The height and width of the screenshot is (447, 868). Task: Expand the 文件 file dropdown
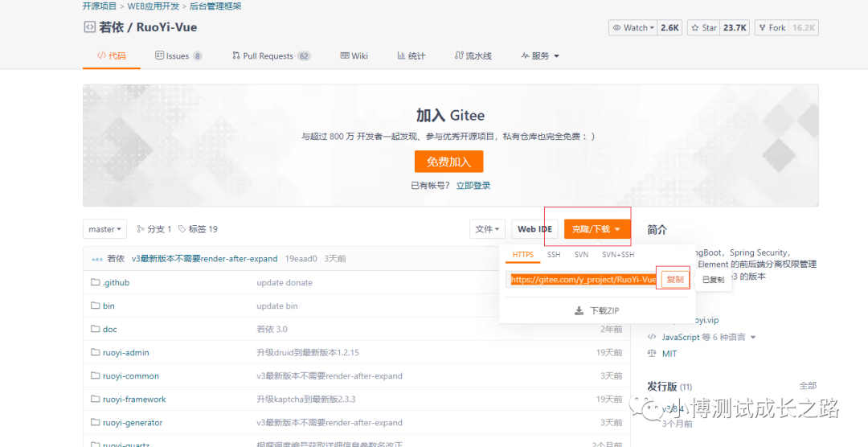tap(487, 229)
